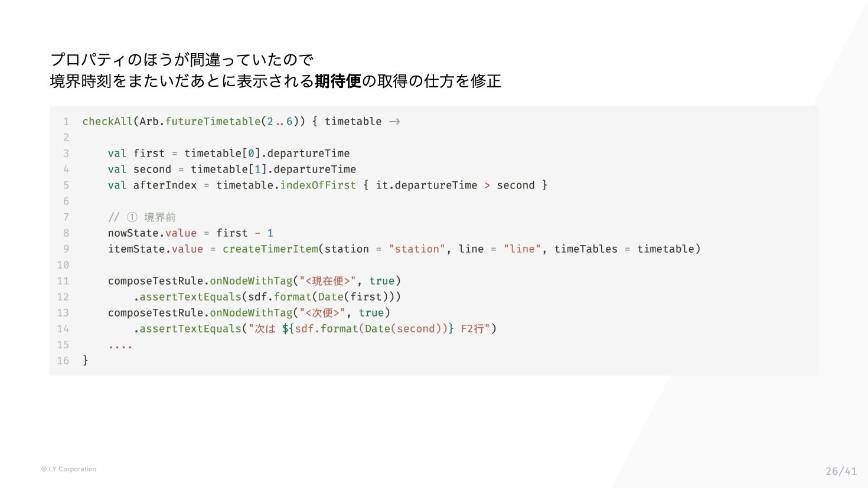Click the closing brace on line 16
The height and width of the screenshot is (489, 868).
86,360
